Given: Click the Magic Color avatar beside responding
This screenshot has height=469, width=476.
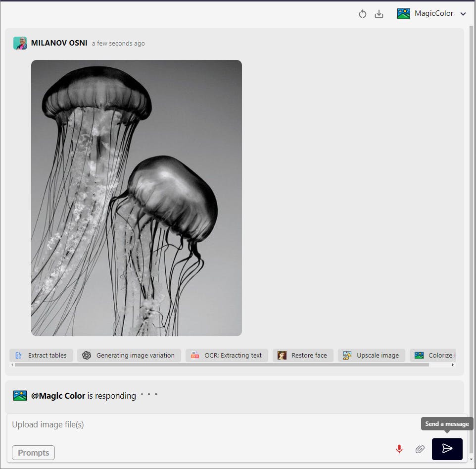Looking at the screenshot, I should (20, 396).
